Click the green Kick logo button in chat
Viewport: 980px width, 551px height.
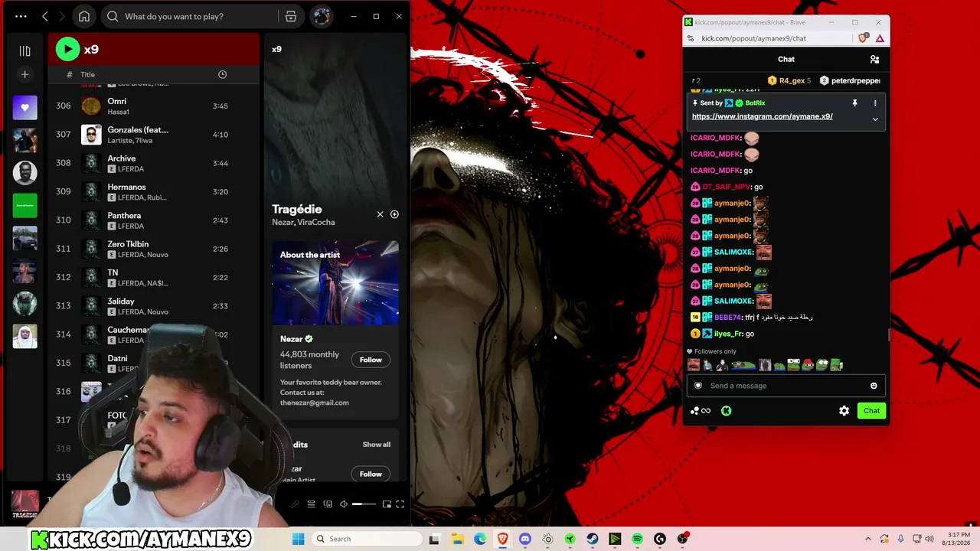726,411
